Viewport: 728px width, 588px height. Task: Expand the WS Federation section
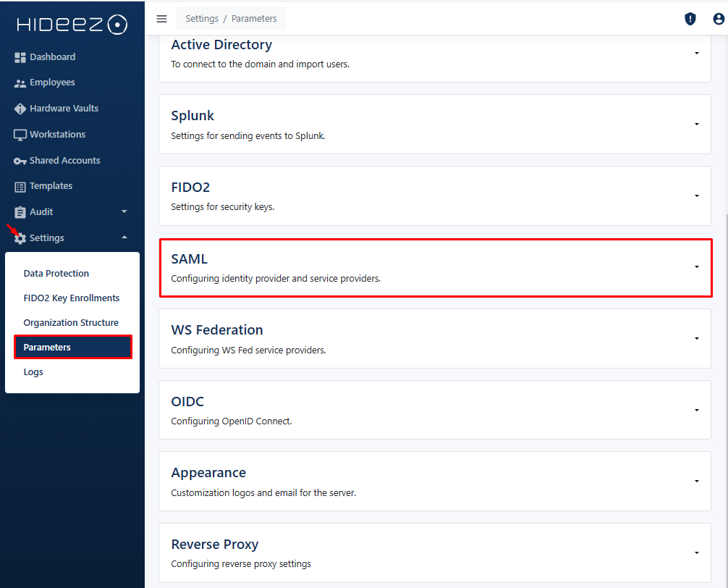click(696, 338)
